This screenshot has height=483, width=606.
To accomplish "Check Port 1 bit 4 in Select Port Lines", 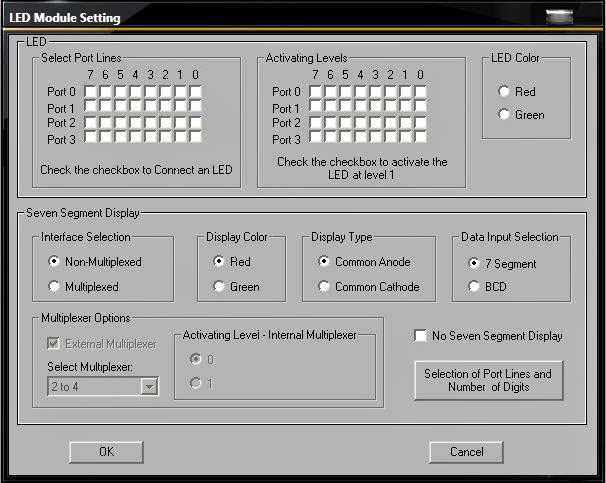I will coord(135,106).
